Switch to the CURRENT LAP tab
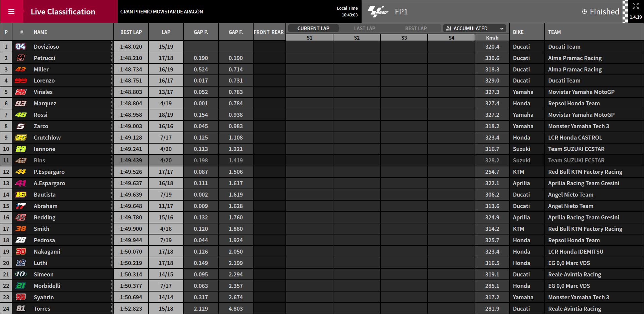Viewport: 644px width, 314px height. (313, 29)
